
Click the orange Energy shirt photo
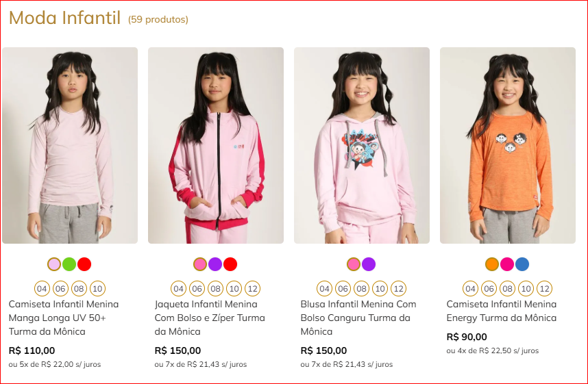tap(508, 145)
